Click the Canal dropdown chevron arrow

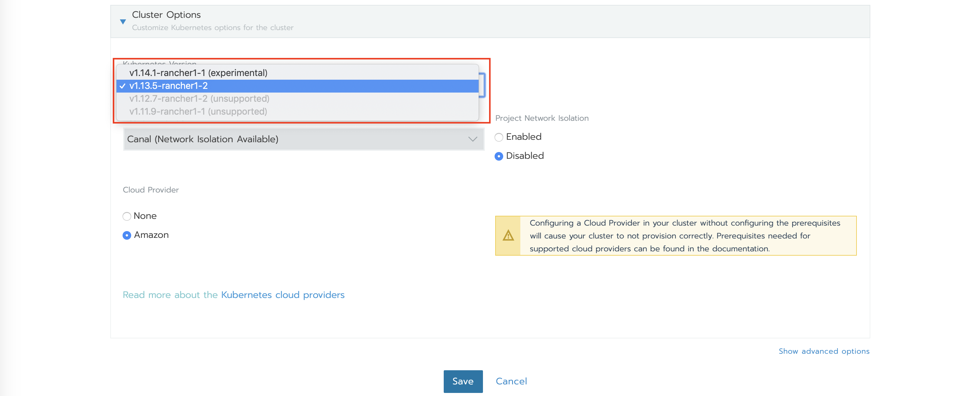pyautogui.click(x=472, y=139)
